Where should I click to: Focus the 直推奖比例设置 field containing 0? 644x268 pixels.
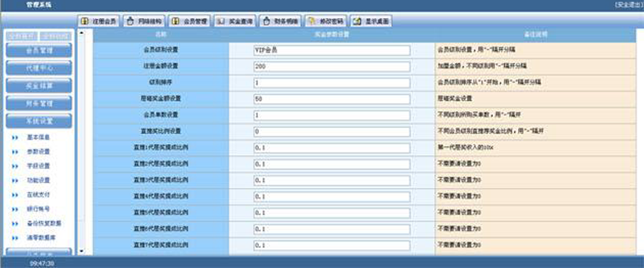point(332,131)
